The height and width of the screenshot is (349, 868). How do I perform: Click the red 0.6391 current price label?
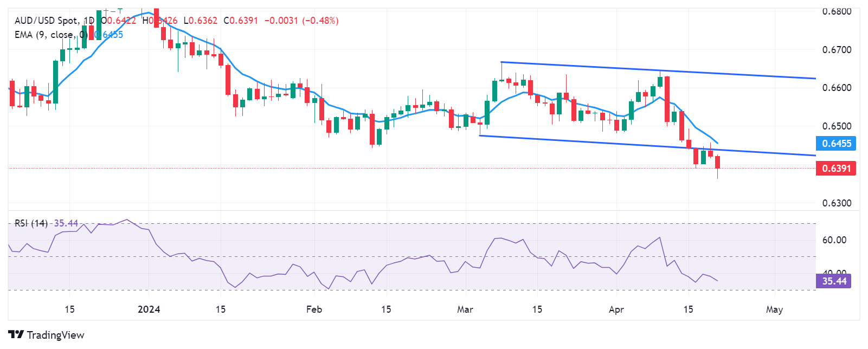click(837, 168)
